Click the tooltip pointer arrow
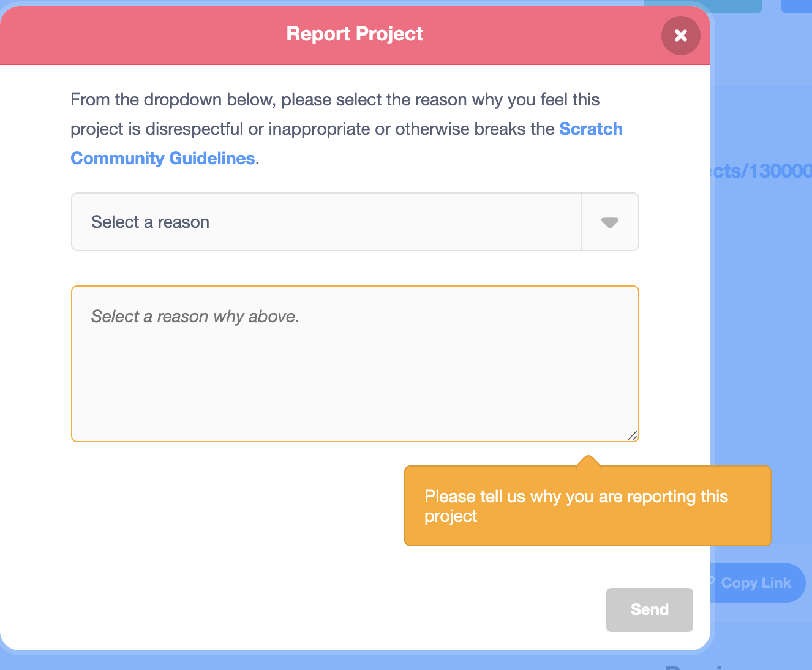 (588, 458)
